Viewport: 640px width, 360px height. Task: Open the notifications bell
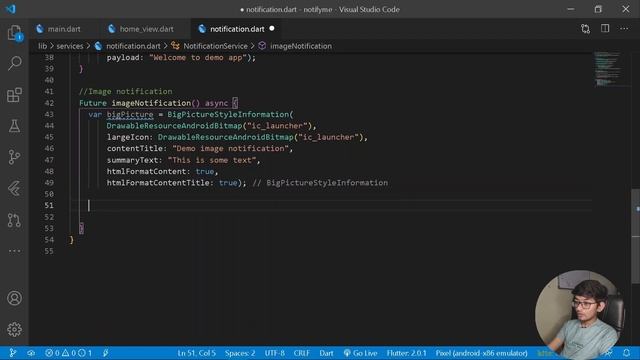point(627,353)
